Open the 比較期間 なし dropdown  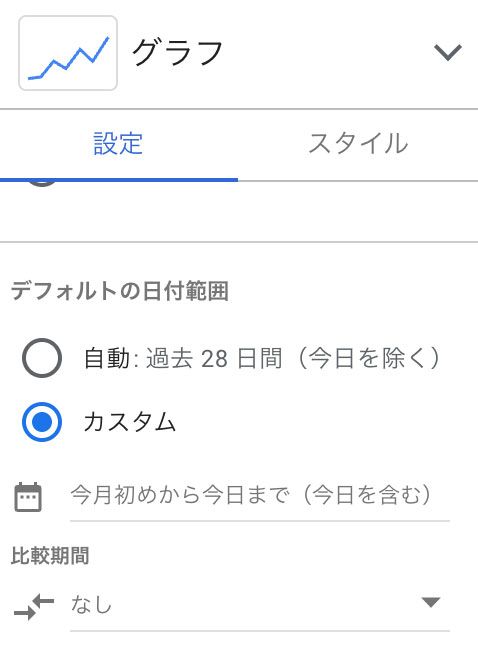pos(260,605)
